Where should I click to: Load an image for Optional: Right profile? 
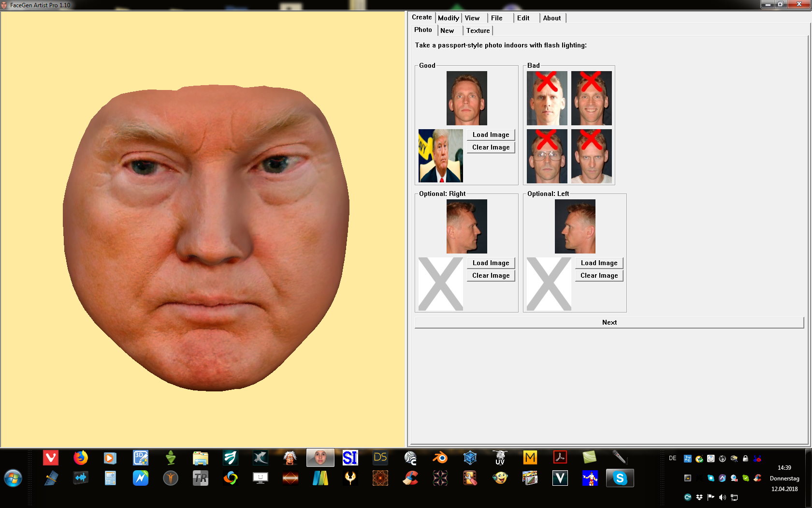[x=491, y=263]
